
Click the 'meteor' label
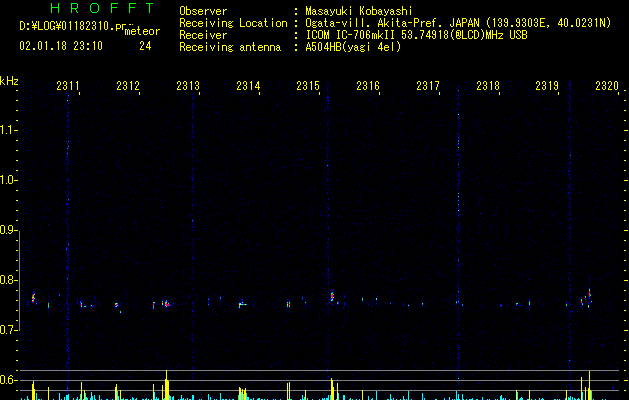click(142, 31)
